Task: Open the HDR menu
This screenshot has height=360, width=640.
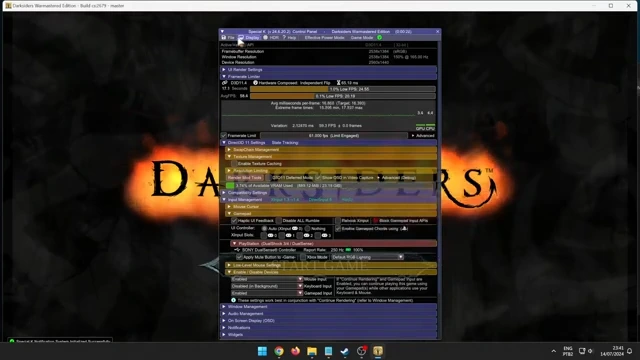Action: pos(271,38)
